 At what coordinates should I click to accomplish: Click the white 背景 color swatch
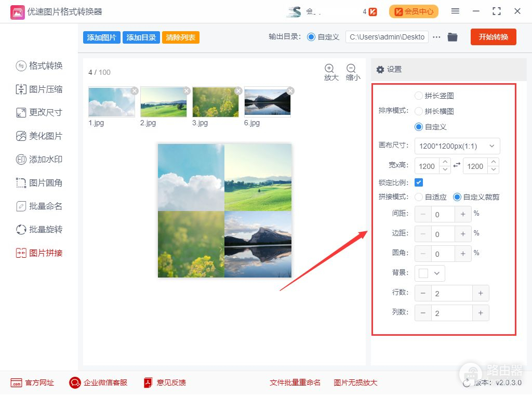pyautogui.click(x=423, y=273)
